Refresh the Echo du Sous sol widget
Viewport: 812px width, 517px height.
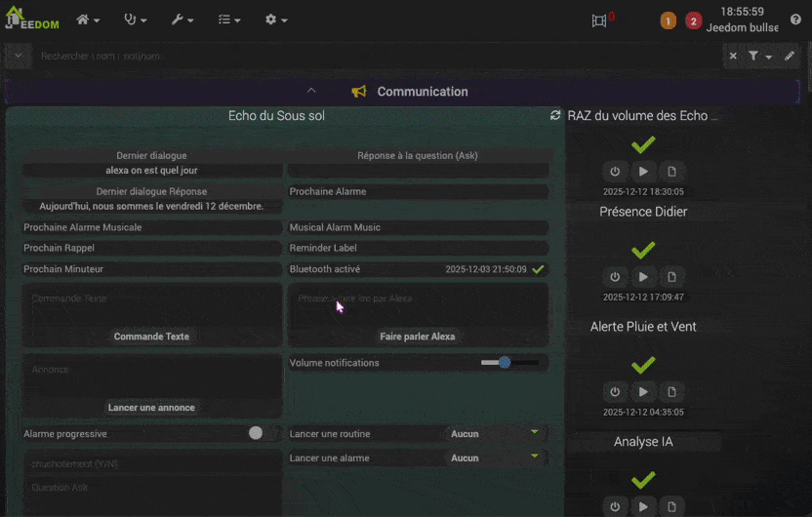tap(555, 115)
